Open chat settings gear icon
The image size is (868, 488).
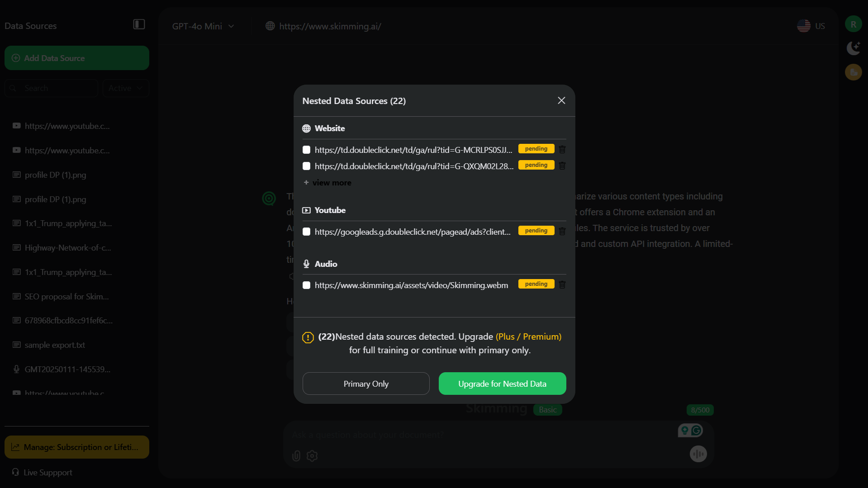tap(312, 456)
